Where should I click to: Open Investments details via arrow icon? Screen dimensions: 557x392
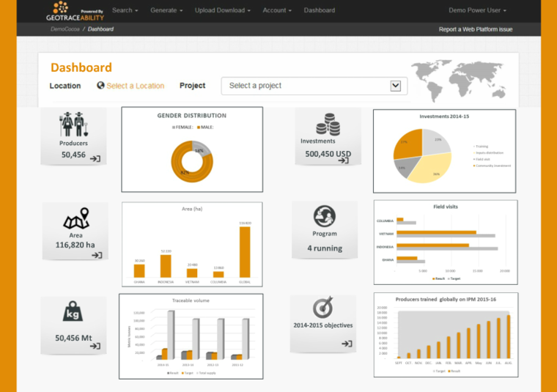(343, 160)
